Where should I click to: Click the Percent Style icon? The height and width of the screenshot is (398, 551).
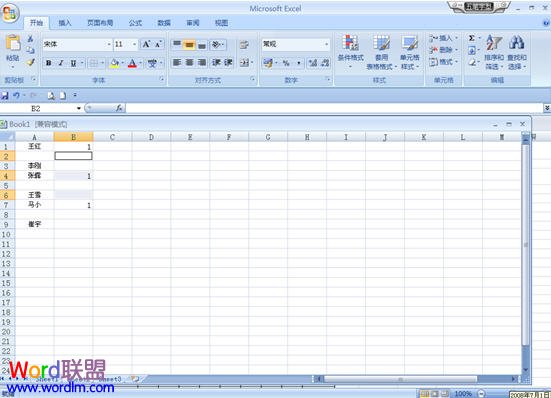(286, 63)
